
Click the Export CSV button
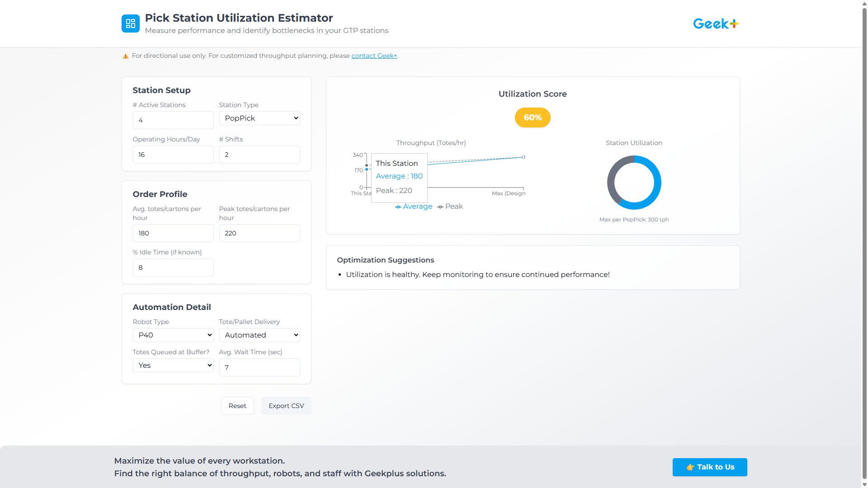(286, 405)
